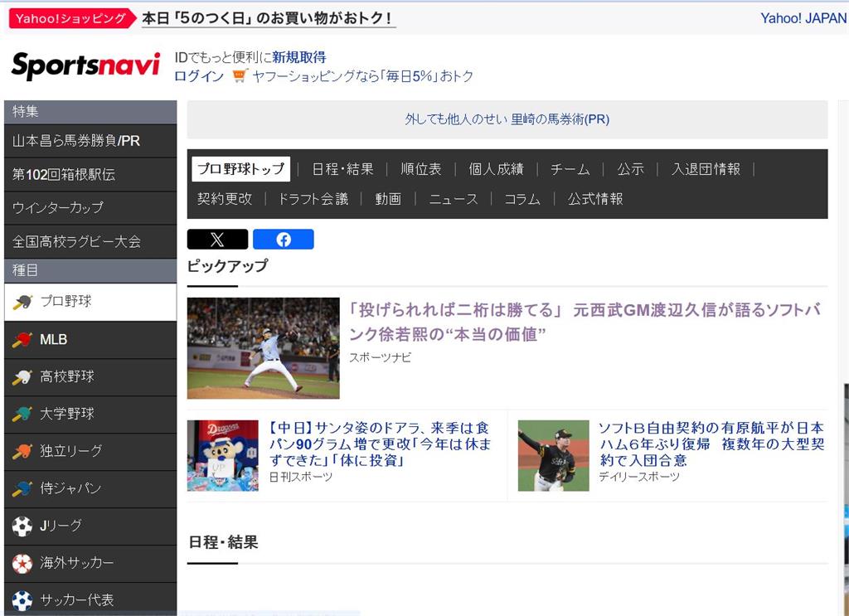Select the Jリーグ soccer ball icon
Screen dimensions: 849x616
point(23,526)
